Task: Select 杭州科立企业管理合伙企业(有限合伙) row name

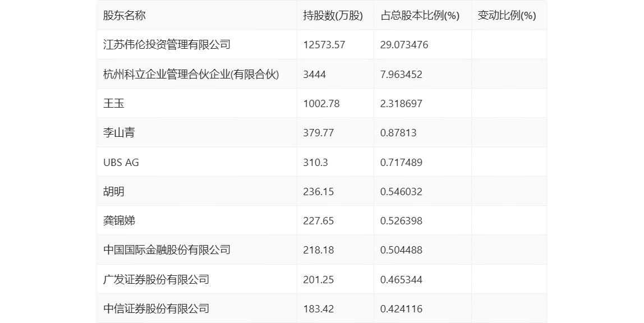Action: 191,74
